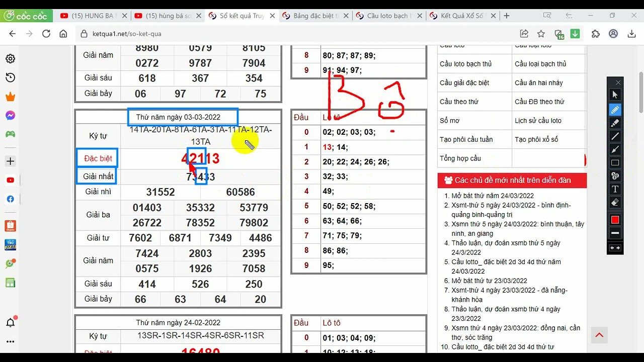Open Shopee shortcut in sidebar

point(10,226)
